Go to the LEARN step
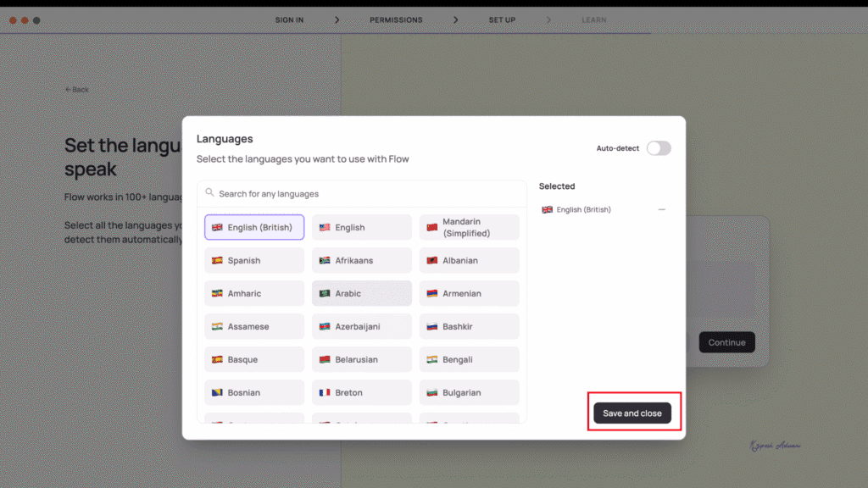The image size is (868, 488). point(594,20)
